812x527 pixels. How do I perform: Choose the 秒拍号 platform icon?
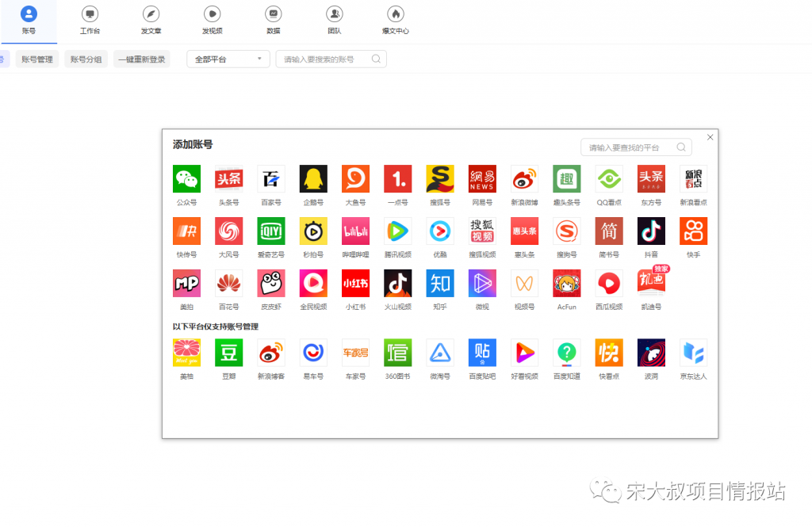313,231
